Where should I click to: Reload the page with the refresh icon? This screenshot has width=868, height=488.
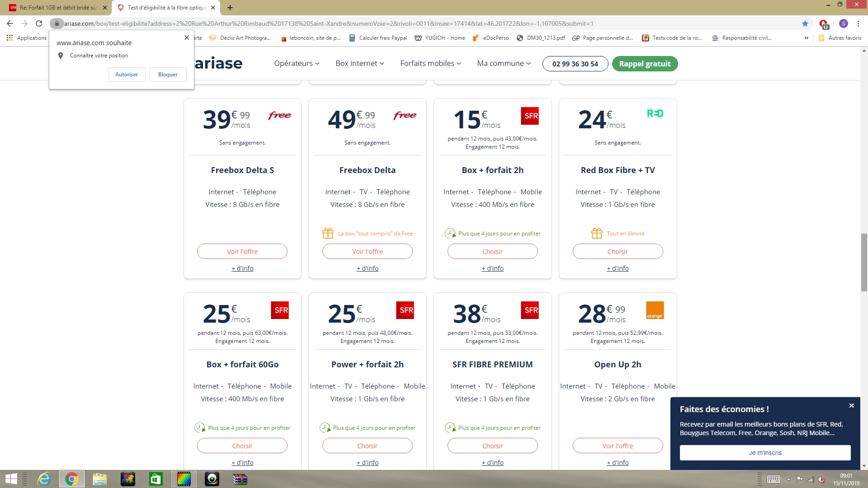coord(39,23)
